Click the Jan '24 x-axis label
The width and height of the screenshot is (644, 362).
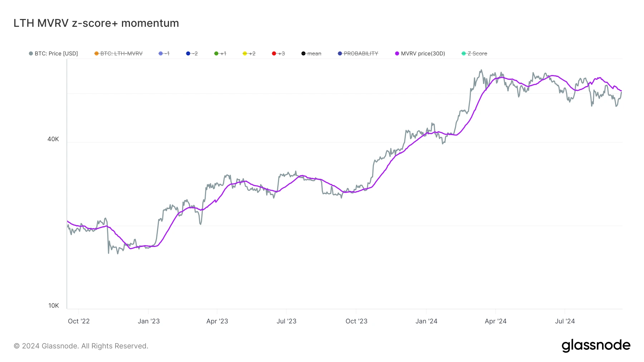coord(426,321)
